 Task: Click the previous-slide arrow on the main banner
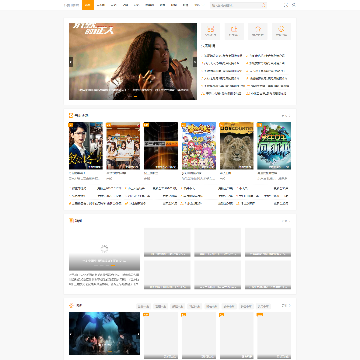point(71,62)
